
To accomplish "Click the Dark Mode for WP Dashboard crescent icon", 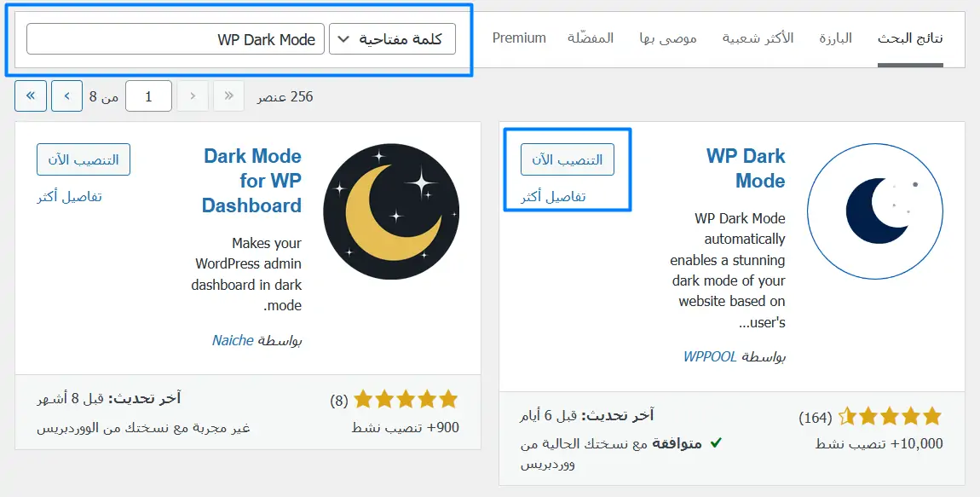I will [x=391, y=211].
